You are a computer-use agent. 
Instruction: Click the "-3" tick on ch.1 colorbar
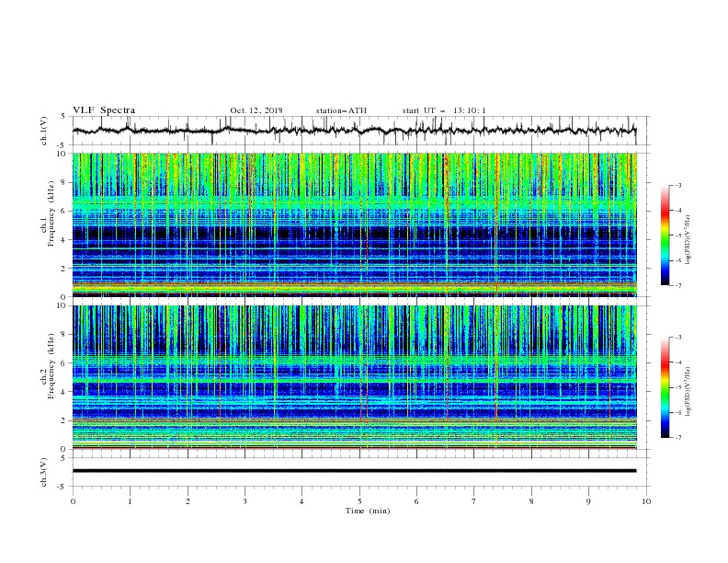point(678,185)
